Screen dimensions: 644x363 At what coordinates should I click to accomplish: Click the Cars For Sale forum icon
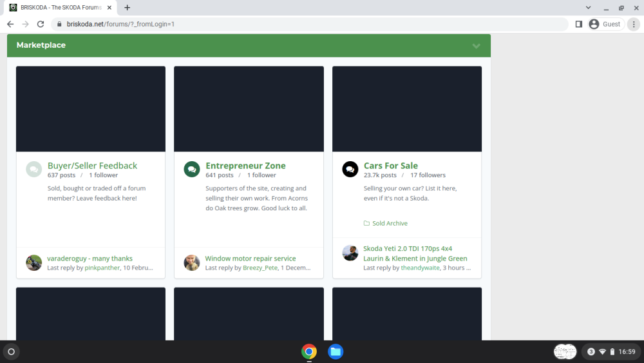[x=350, y=169]
